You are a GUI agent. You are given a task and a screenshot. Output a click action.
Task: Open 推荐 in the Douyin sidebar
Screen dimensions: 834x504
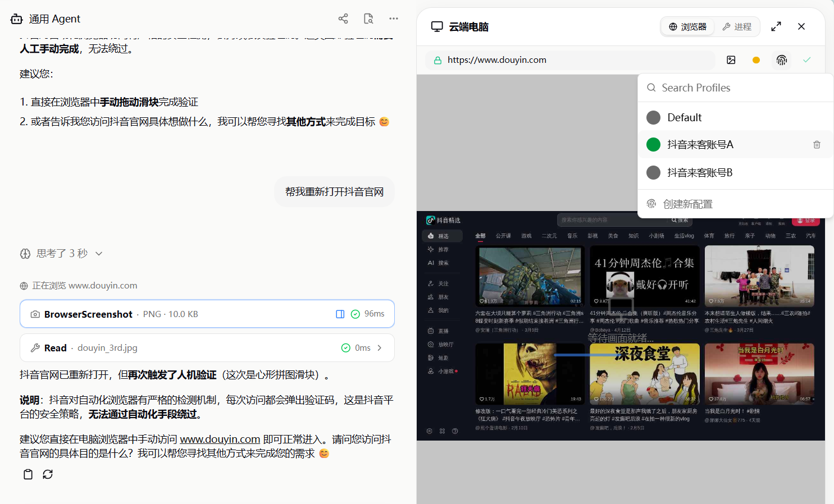438,249
